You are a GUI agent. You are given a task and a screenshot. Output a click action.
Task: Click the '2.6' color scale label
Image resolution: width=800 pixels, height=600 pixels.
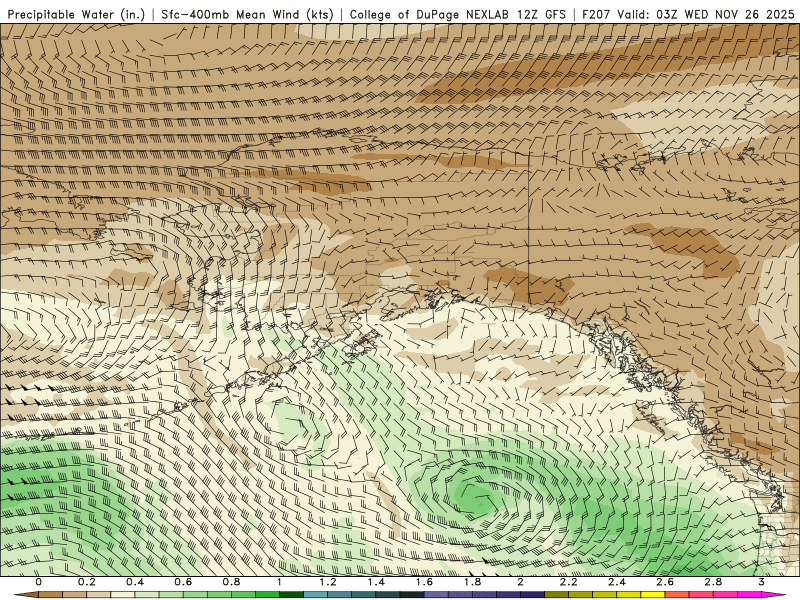(x=665, y=582)
